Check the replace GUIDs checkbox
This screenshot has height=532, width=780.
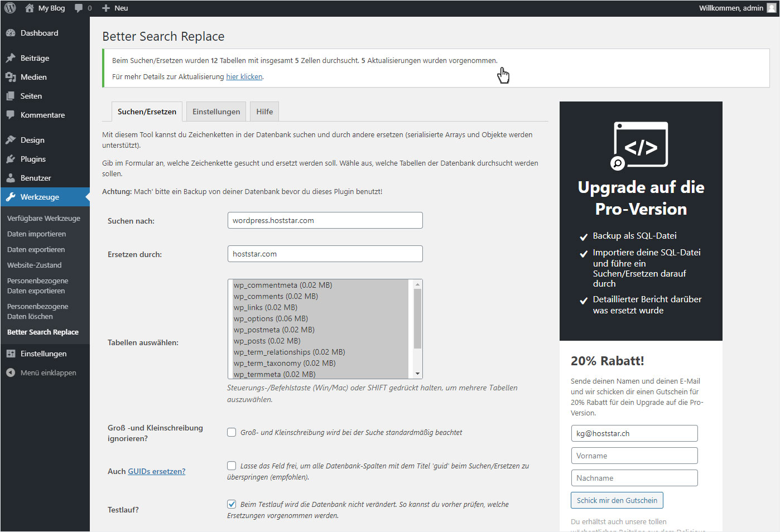tap(232, 466)
